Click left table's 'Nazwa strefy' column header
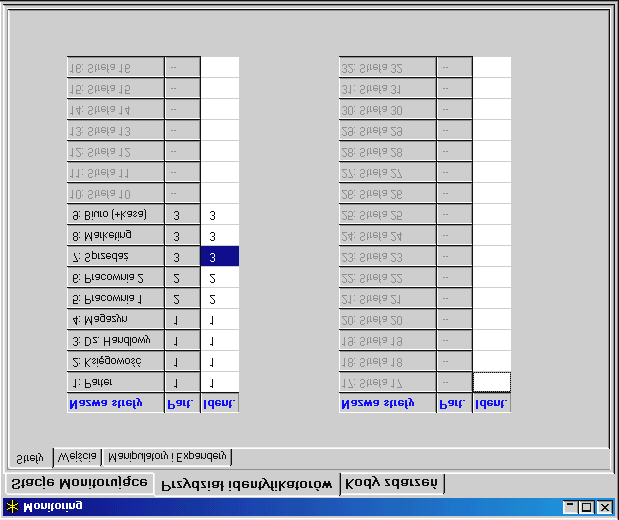 tap(116, 403)
